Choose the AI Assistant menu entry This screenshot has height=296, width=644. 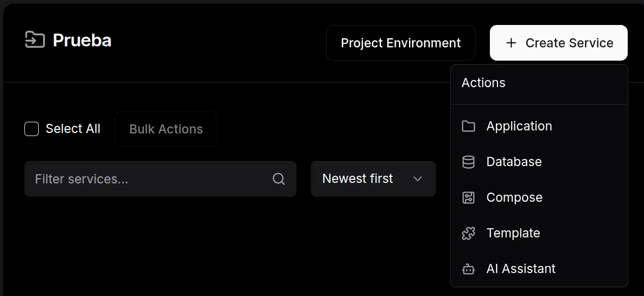point(521,269)
